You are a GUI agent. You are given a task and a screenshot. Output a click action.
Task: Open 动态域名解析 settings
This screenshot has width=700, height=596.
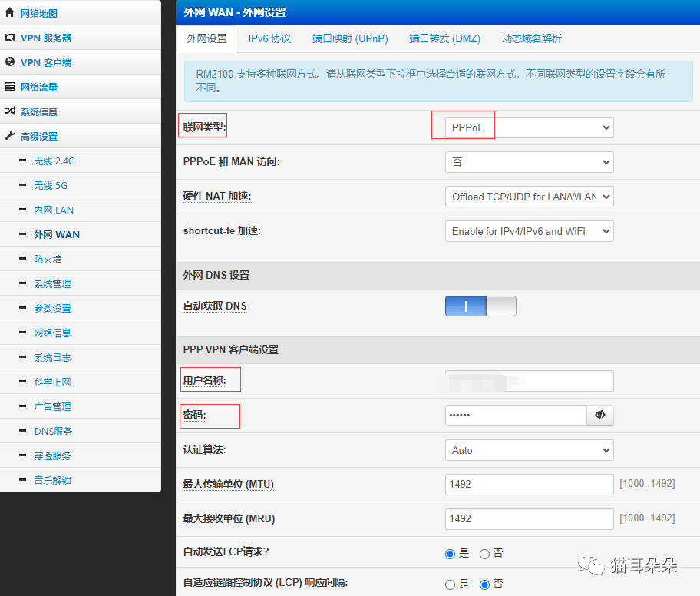530,38
